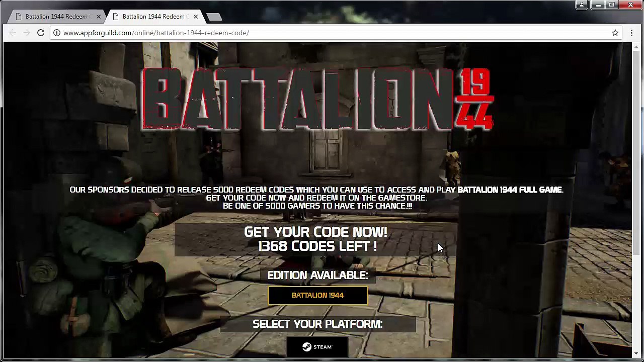Click the BATTALION 1944 title logo
Viewport: 644px width, 362px height.
(x=318, y=99)
